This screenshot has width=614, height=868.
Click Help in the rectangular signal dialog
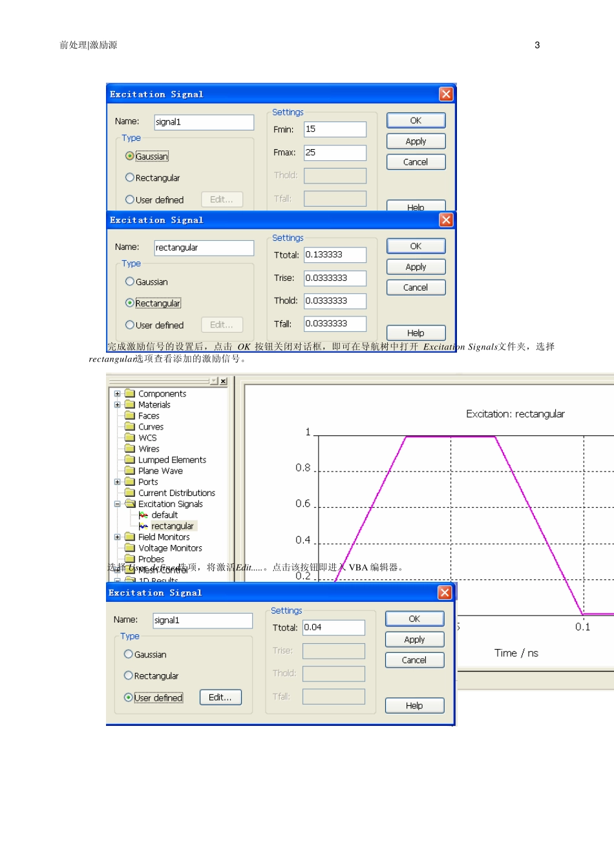[416, 333]
